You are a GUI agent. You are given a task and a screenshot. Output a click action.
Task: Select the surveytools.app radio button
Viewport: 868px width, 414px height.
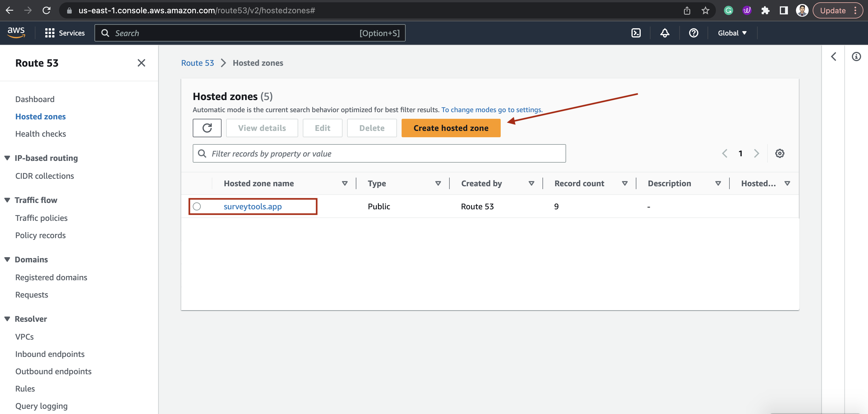coord(197,206)
